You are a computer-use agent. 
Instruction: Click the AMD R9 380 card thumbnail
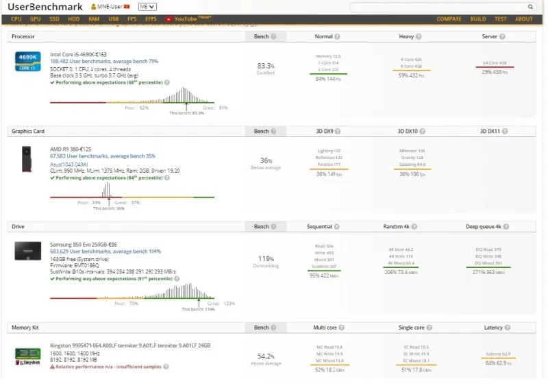(x=27, y=159)
